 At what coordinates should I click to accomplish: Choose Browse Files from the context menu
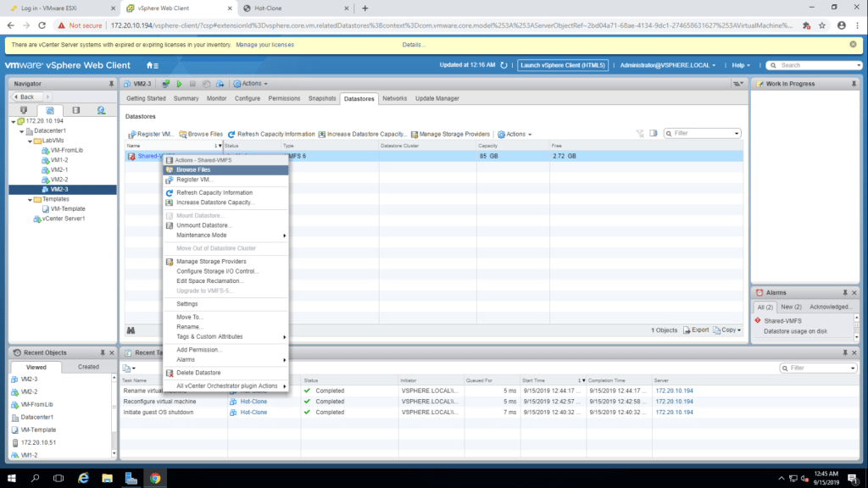click(193, 169)
